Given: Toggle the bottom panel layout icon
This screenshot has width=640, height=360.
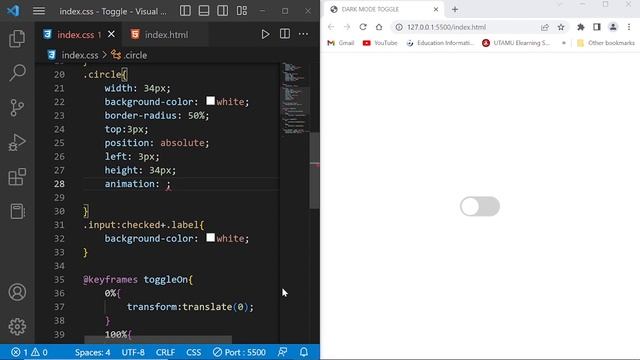Looking at the screenshot, I should [204, 11].
